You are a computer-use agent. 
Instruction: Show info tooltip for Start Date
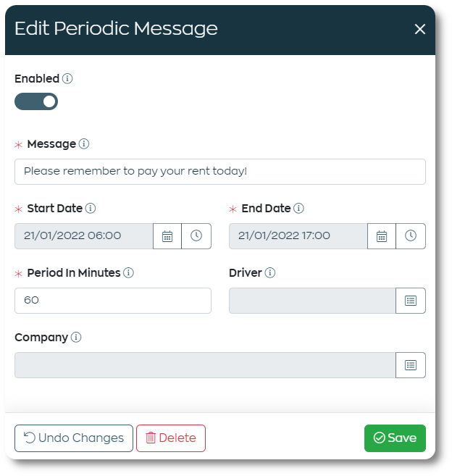point(91,208)
